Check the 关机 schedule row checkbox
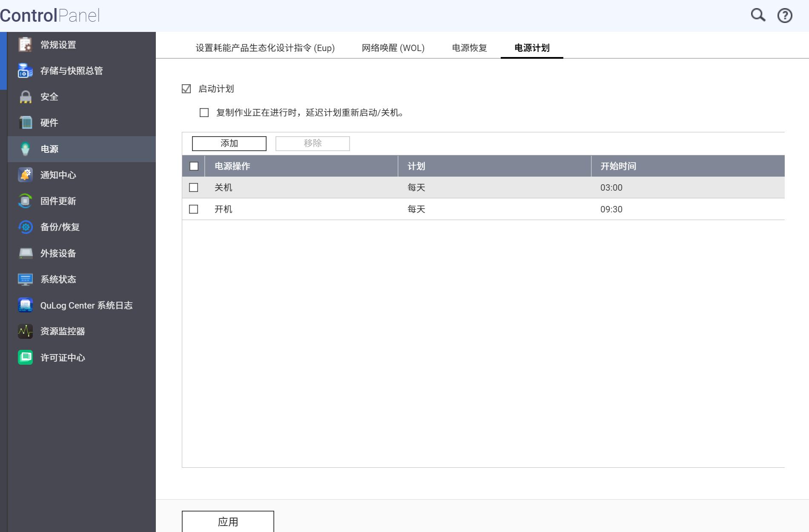 pyautogui.click(x=194, y=187)
